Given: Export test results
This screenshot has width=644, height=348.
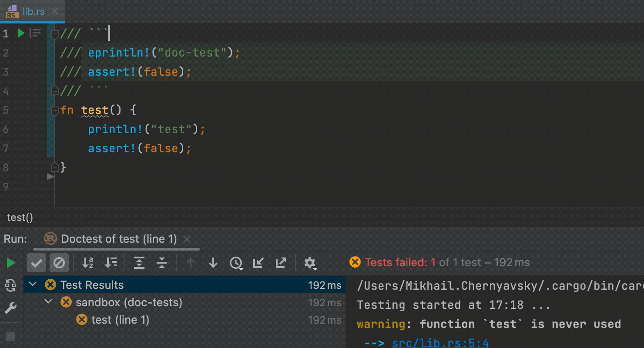Looking at the screenshot, I should click(x=281, y=263).
